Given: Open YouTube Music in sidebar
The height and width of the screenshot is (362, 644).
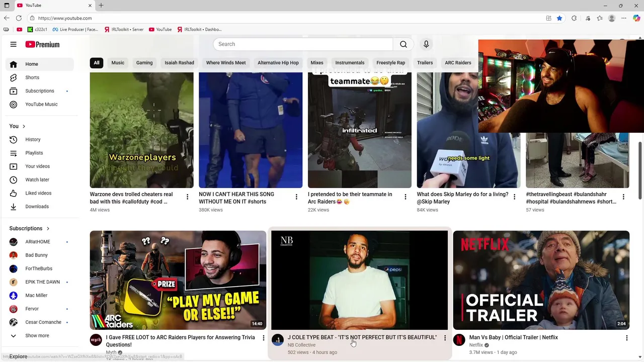Looking at the screenshot, I should [x=39, y=104].
